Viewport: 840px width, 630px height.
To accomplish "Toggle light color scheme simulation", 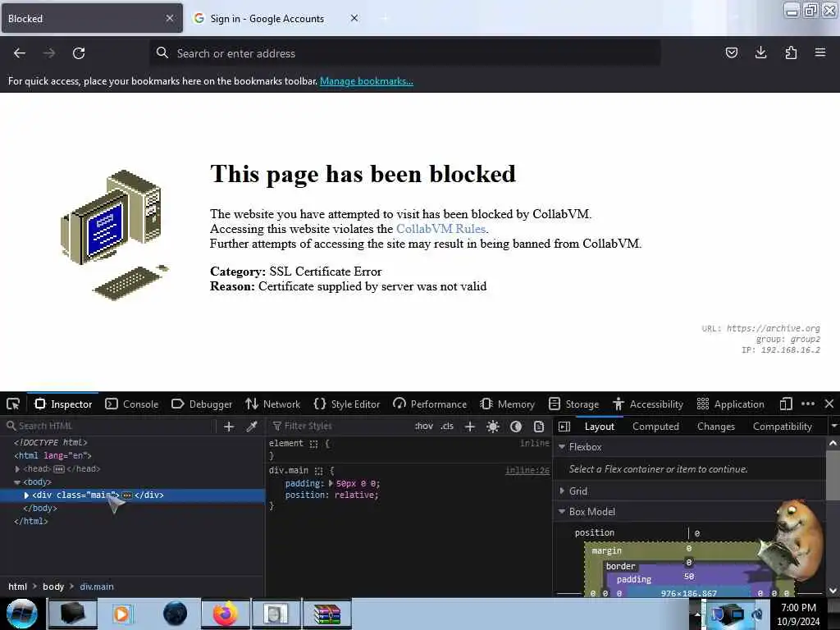I will (x=493, y=427).
